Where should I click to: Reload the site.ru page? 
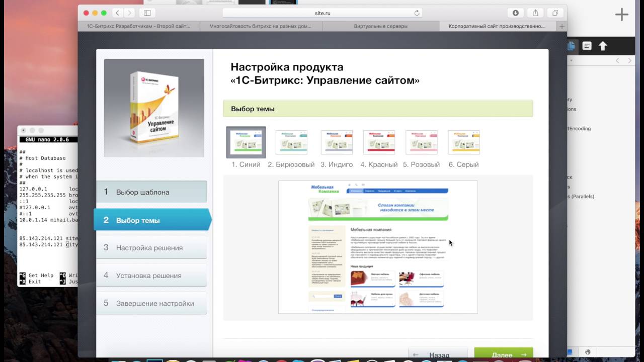point(417,13)
